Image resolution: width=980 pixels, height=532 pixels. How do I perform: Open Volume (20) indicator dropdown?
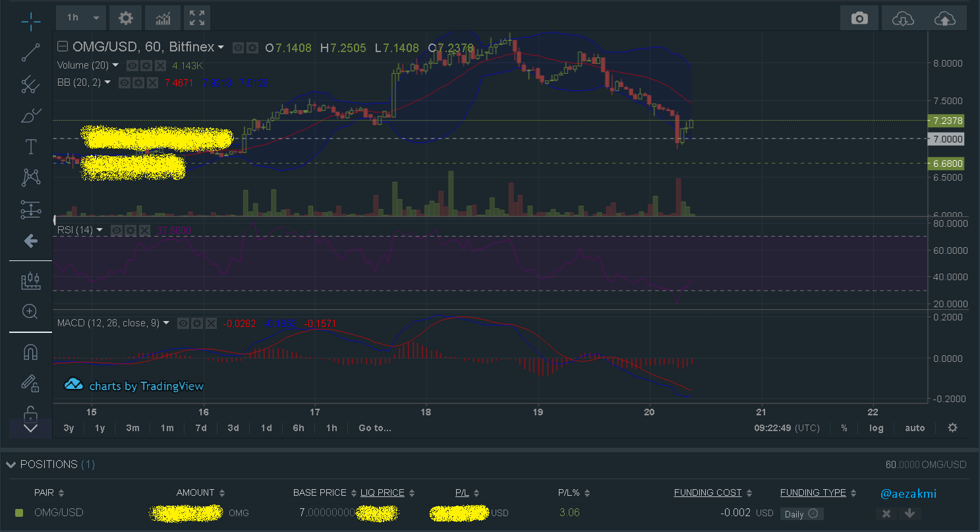click(x=115, y=65)
